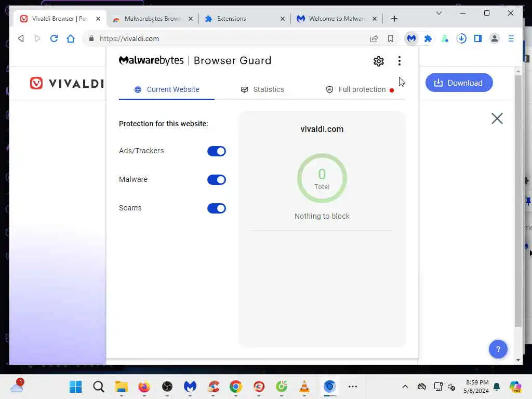Open taskbar Search
Screen dimensions: 532x399
(99, 387)
